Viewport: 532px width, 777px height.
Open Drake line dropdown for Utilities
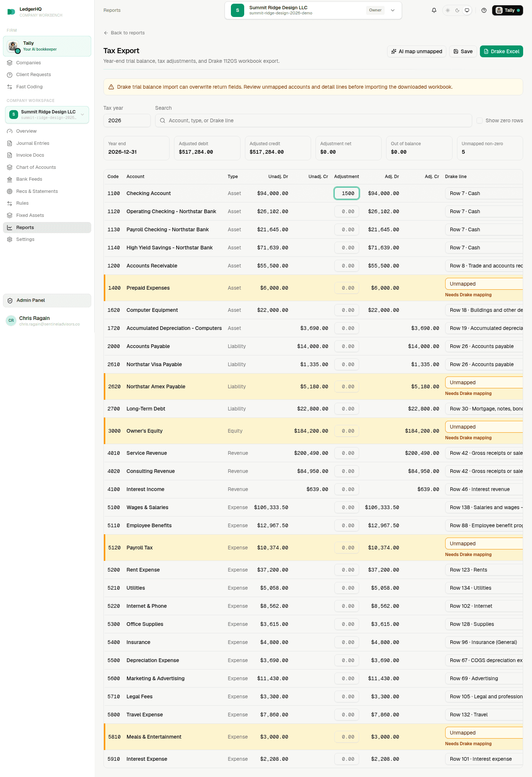tap(484, 588)
